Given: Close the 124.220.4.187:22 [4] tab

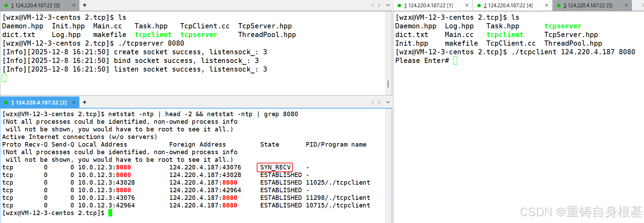Looking at the screenshot, I should 546,5.
